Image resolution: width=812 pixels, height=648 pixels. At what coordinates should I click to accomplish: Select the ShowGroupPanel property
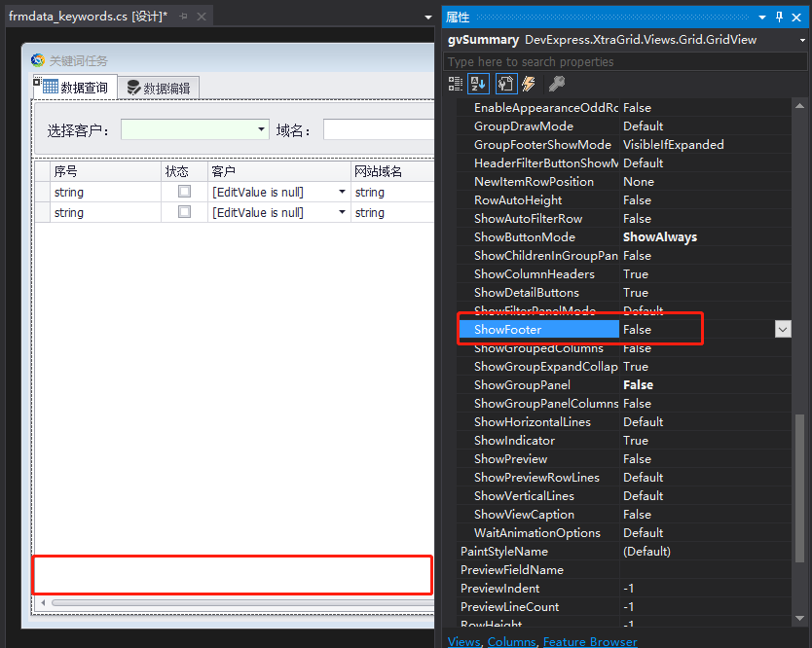(522, 384)
